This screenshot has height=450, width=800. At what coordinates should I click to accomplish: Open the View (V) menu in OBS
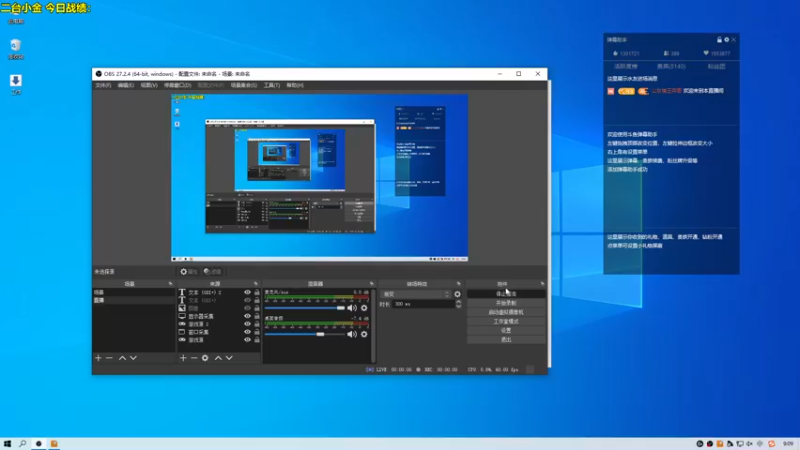(x=149, y=85)
